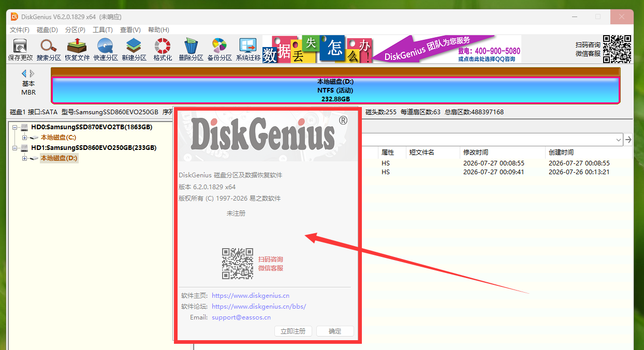The image size is (644, 350).
Task: Click the 基本 MBR disk type label
Action: point(28,88)
